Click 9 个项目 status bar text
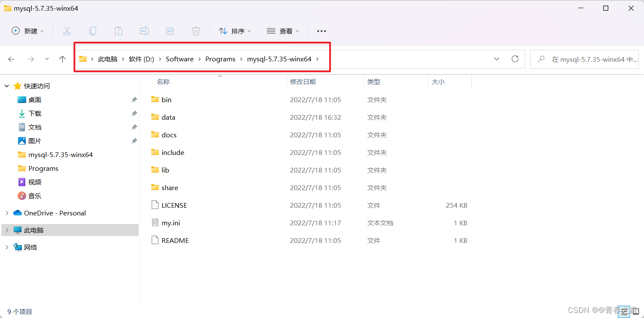Screen dimensions: 644x318 tap(20, 312)
